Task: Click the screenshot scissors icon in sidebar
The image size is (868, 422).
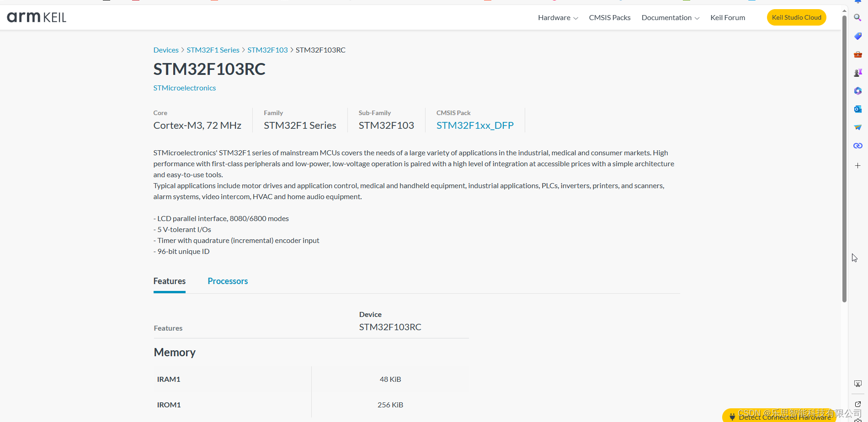Action: (857, 384)
